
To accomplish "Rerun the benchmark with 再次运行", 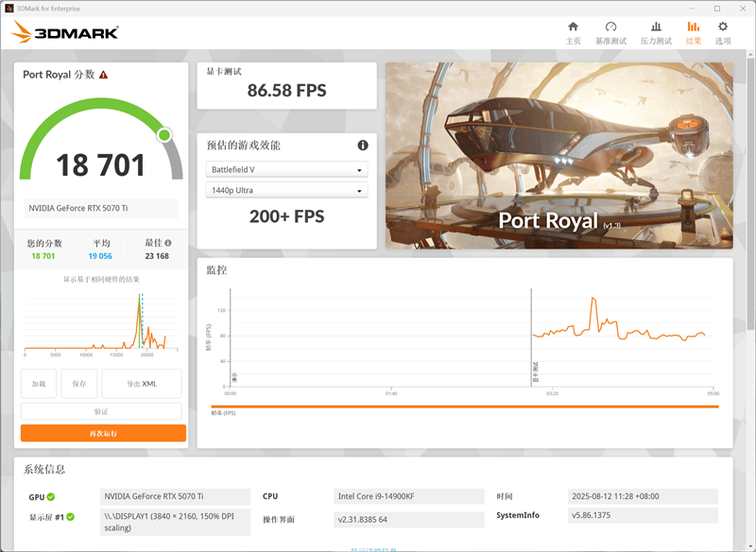I will click(102, 433).
